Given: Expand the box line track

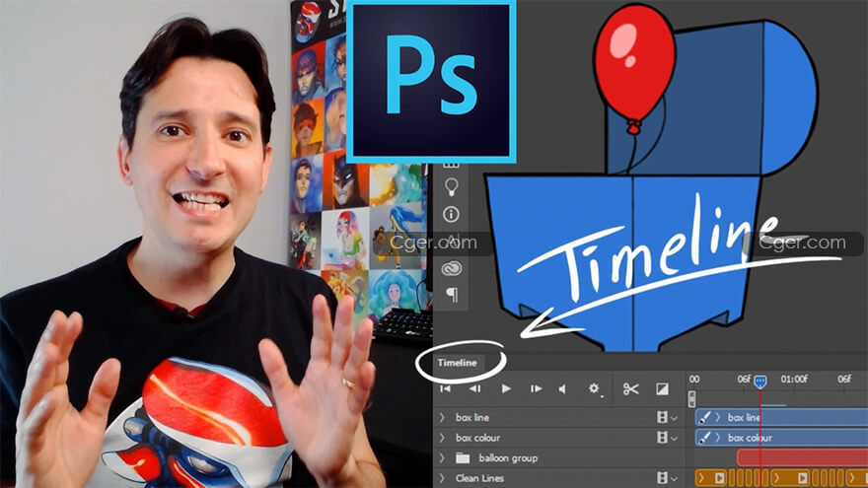Looking at the screenshot, I should click(442, 418).
